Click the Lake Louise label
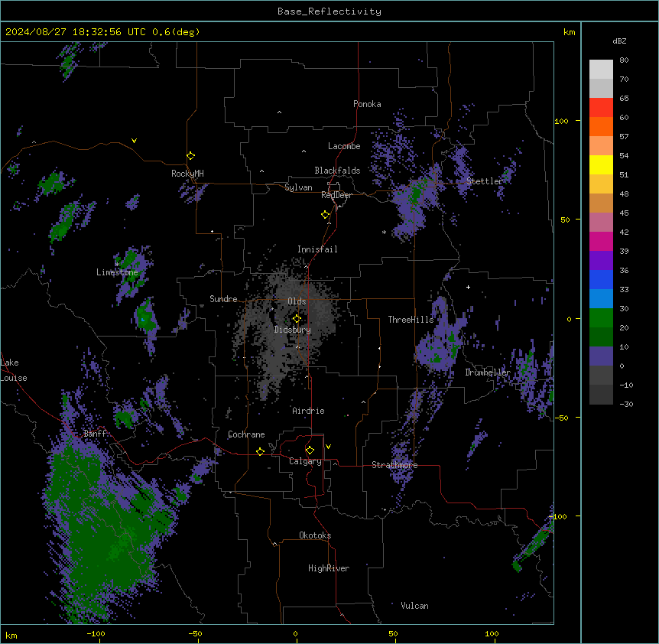Image resolution: width=659 pixels, height=644 pixels. (14, 370)
